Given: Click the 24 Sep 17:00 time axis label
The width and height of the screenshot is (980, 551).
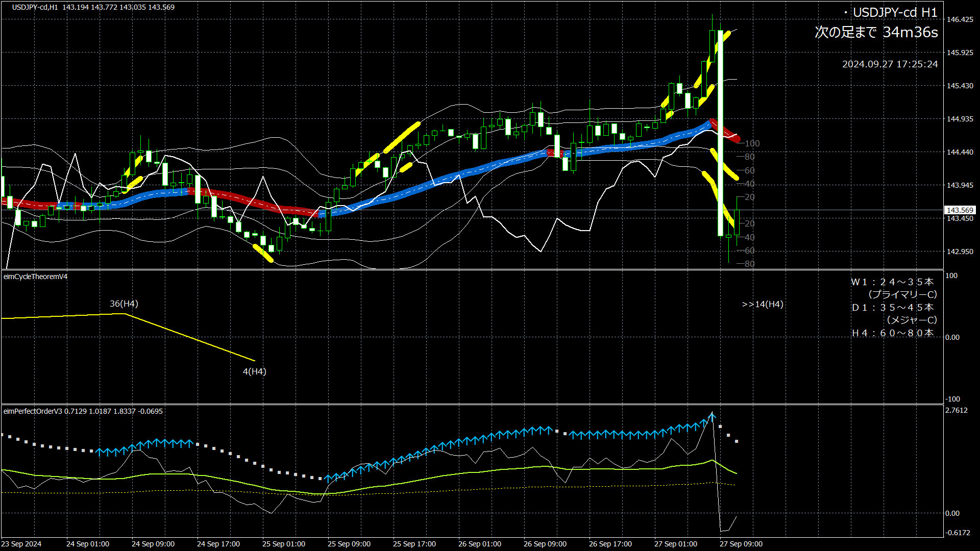Looking at the screenshot, I should click(x=218, y=544).
